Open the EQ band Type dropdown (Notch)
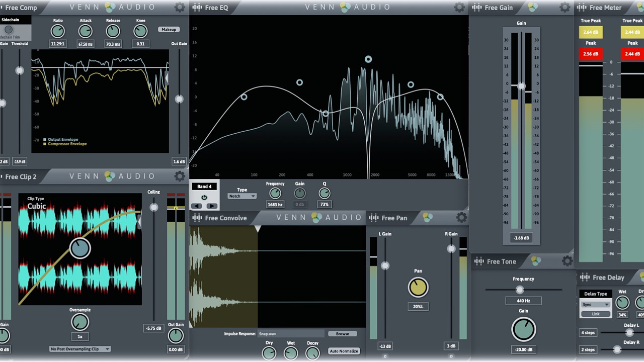The width and height of the screenshot is (644, 362). pos(242,196)
